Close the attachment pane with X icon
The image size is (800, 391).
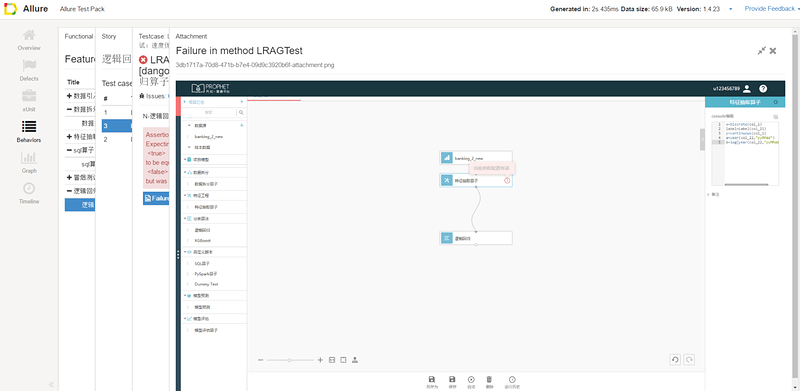tap(773, 51)
